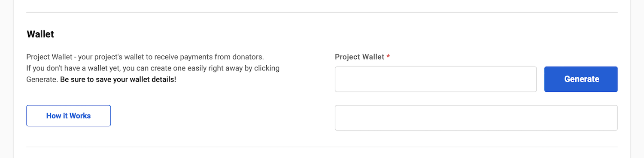Click the divider line above Wallet heading
The image size is (644, 158).
pos(322,12)
